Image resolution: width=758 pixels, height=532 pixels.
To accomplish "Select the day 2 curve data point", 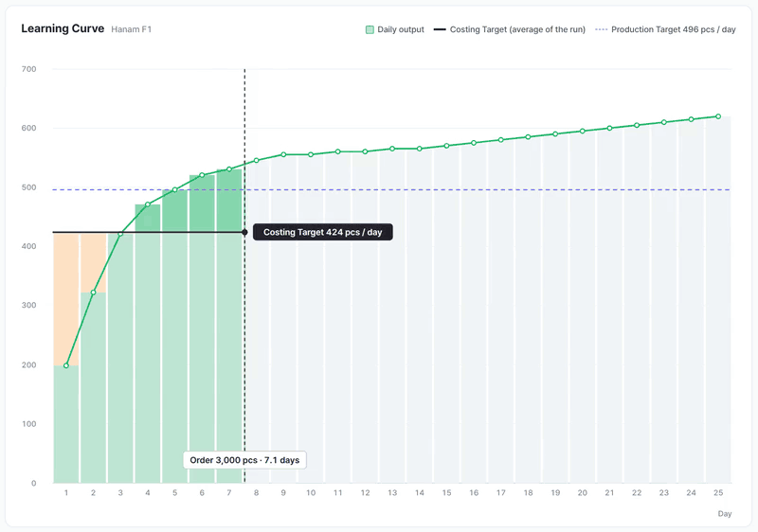I will (93, 293).
